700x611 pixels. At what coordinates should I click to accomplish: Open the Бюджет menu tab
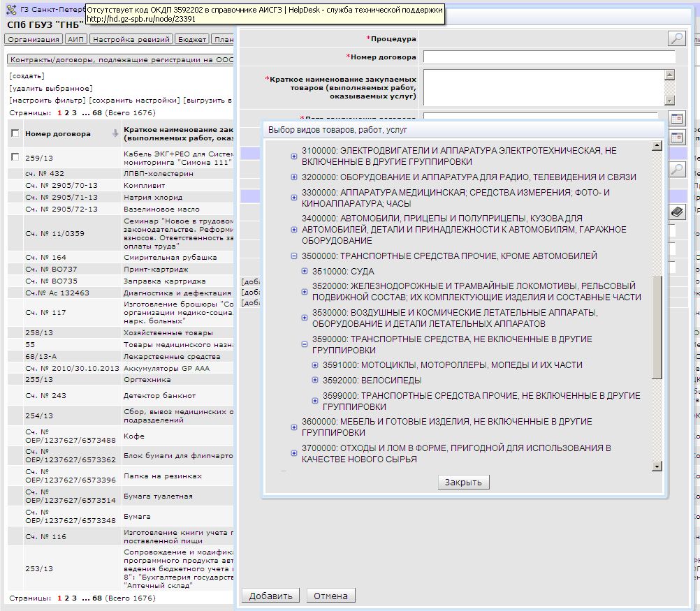(x=192, y=39)
